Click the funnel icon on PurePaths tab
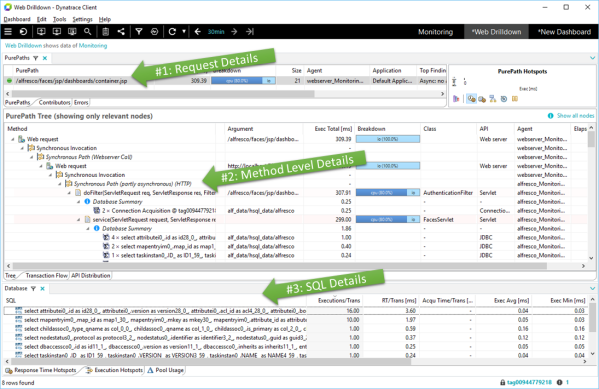The width and height of the screenshot is (599, 389). pos(36,58)
